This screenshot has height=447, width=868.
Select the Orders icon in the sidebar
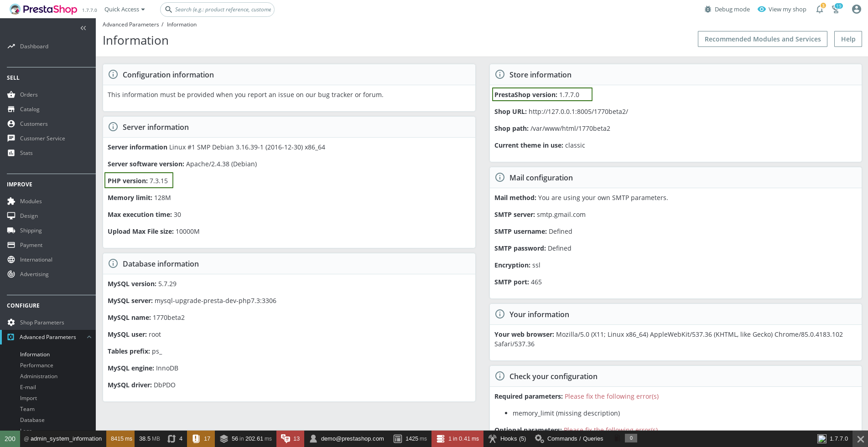11,94
